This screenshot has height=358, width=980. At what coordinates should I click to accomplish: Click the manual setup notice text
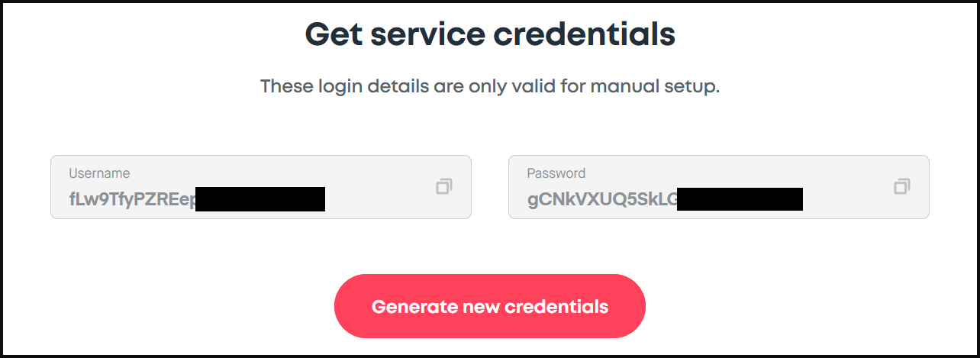490,87
